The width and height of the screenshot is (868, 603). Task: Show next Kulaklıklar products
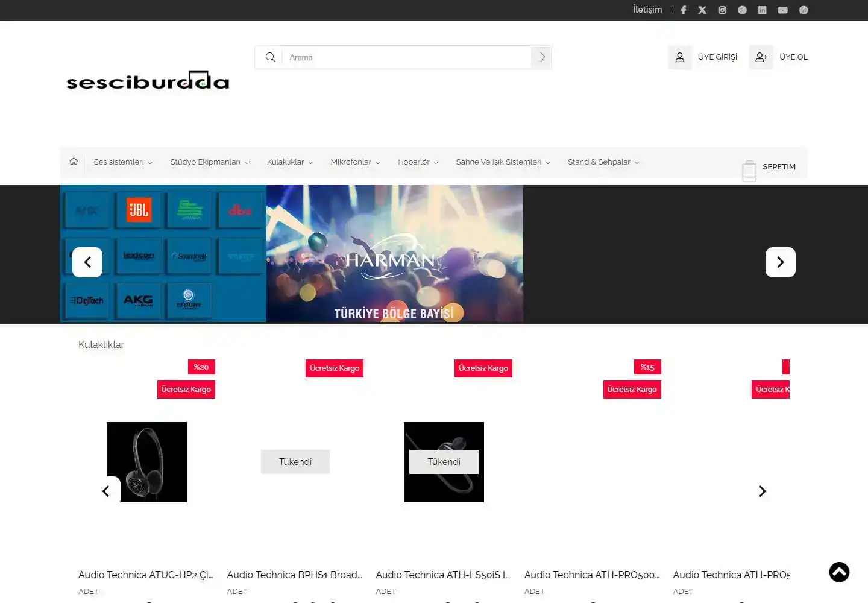coord(763,491)
